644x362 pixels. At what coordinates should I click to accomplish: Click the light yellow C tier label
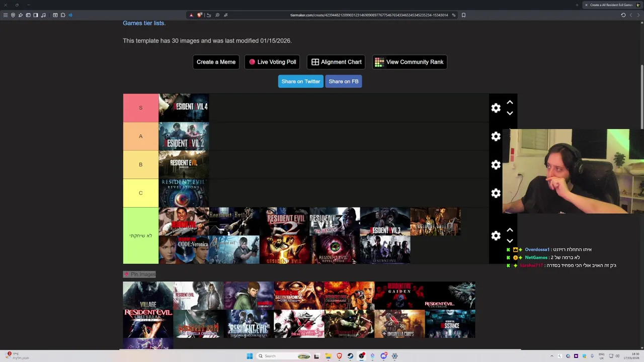coord(141,193)
